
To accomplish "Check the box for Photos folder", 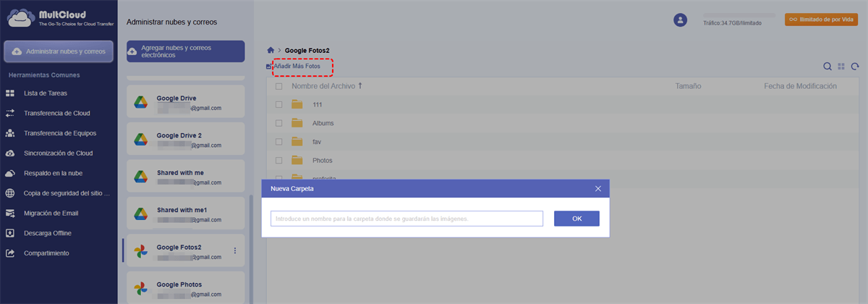I will 278,160.
